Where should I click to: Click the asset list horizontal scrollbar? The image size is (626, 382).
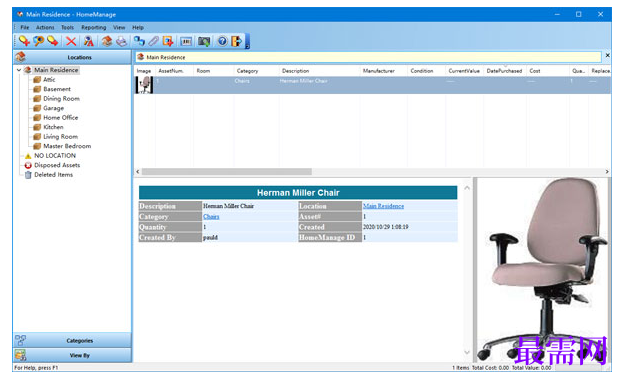pyautogui.click(x=227, y=172)
